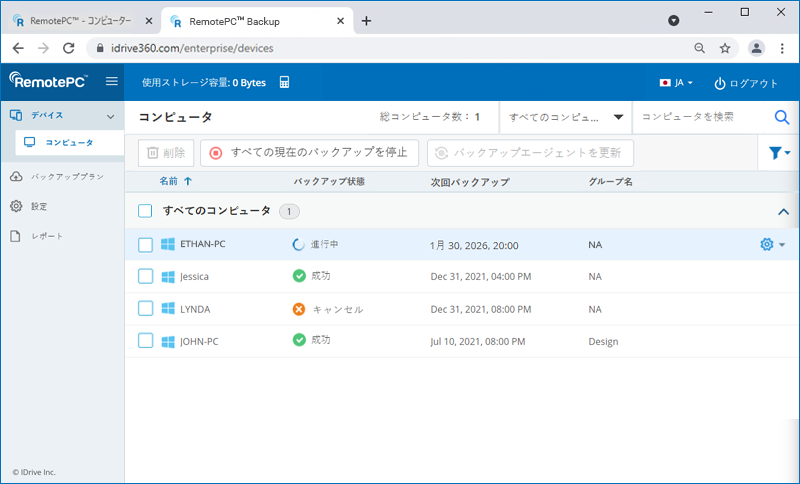Click the in-progress spinner for ETHAN-PC
The height and width of the screenshot is (484, 800).
pos(298,244)
